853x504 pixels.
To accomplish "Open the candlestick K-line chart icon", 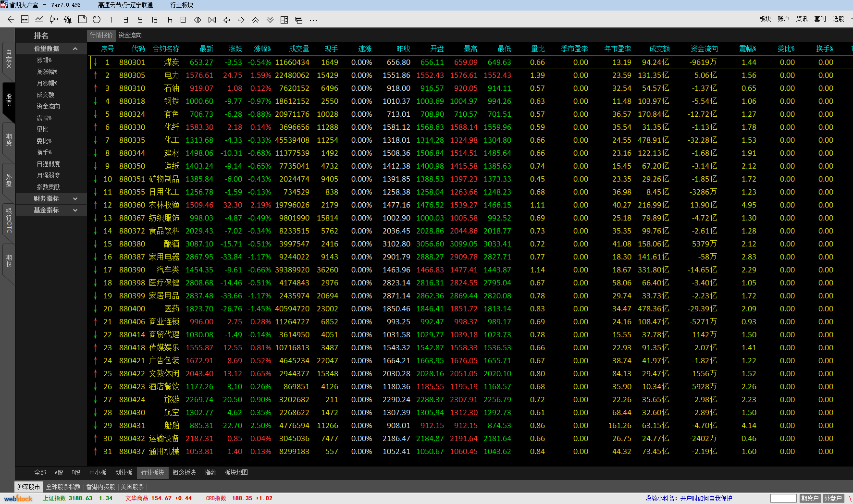I will [53, 20].
